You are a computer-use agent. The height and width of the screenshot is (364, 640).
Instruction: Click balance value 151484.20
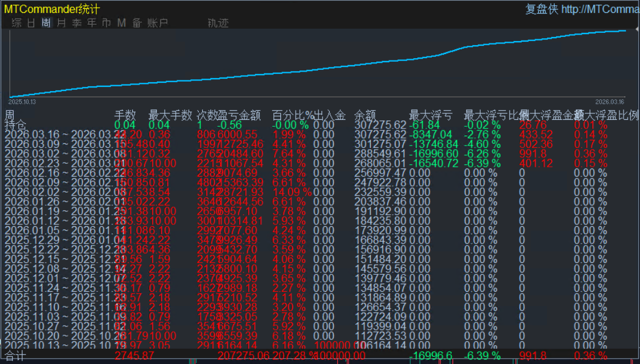380,259
